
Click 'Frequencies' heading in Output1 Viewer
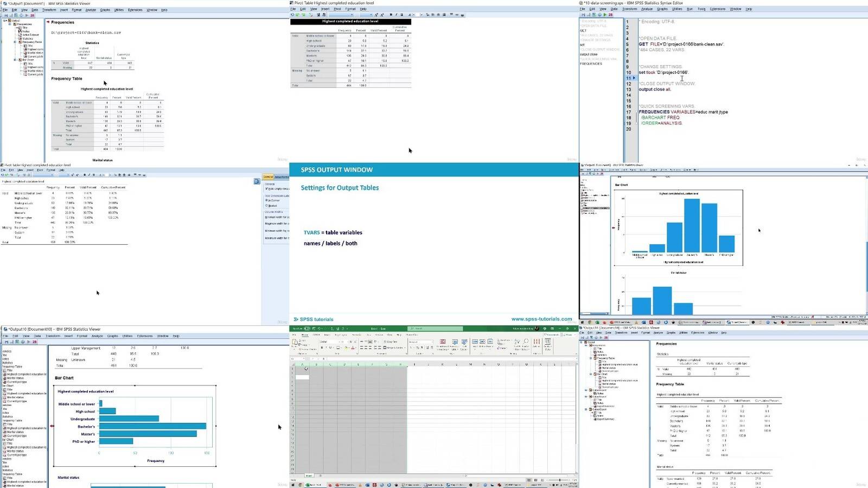62,22
